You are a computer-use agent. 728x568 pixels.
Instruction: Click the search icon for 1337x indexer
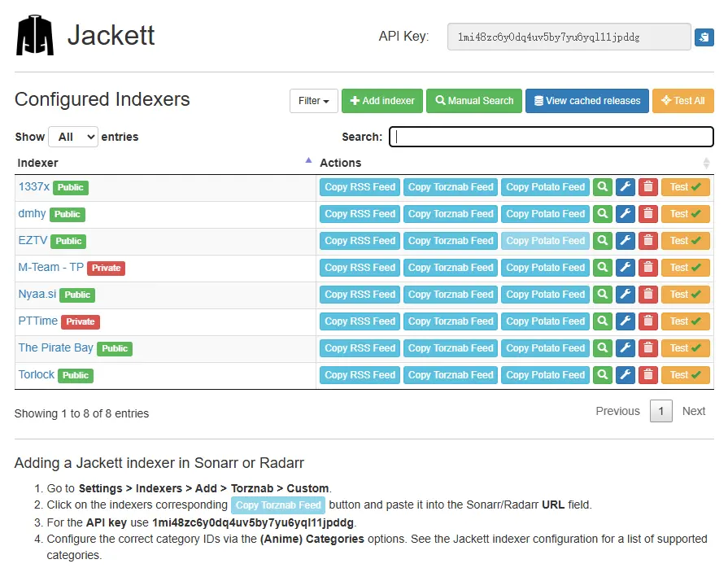(x=602, y=187)
